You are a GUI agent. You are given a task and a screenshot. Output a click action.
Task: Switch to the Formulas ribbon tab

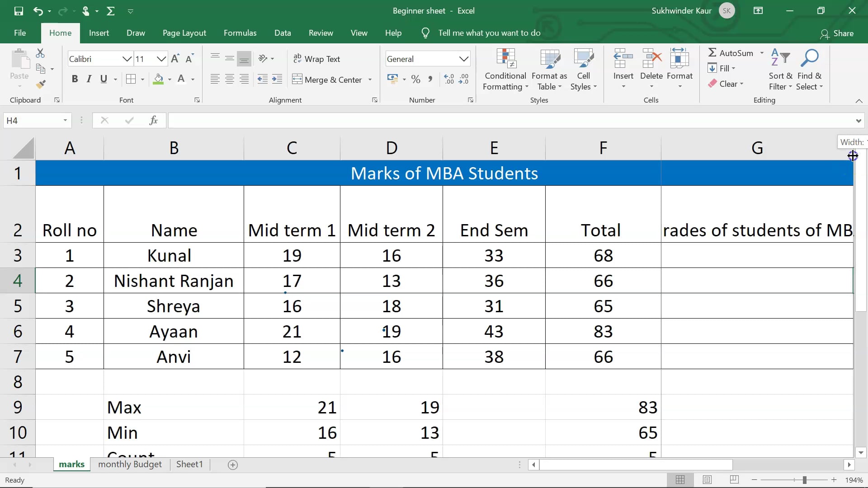[240, 33]
